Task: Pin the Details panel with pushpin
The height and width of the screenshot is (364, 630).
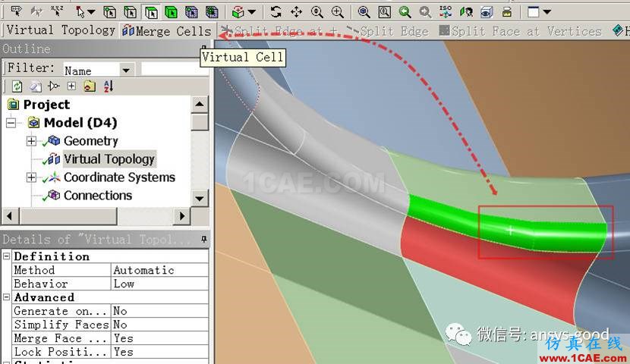Action: 203,240
